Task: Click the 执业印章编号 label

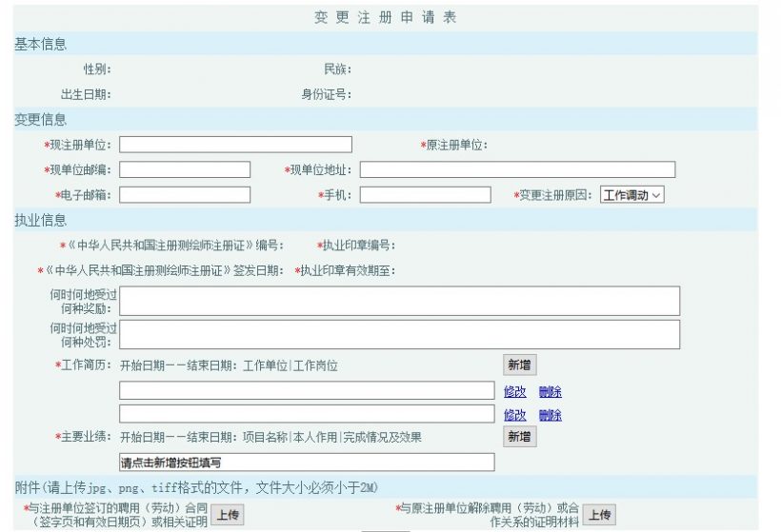Action: pos(356,246)
